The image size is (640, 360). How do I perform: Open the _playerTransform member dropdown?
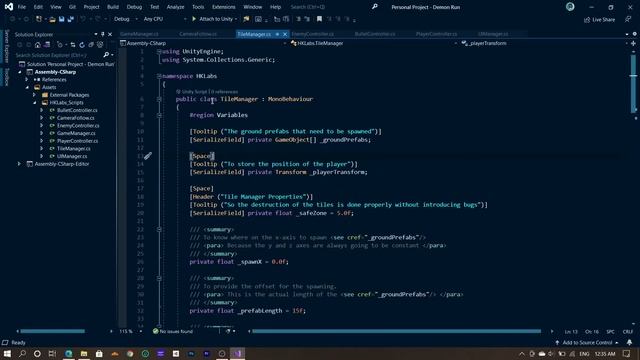[544, 43]
